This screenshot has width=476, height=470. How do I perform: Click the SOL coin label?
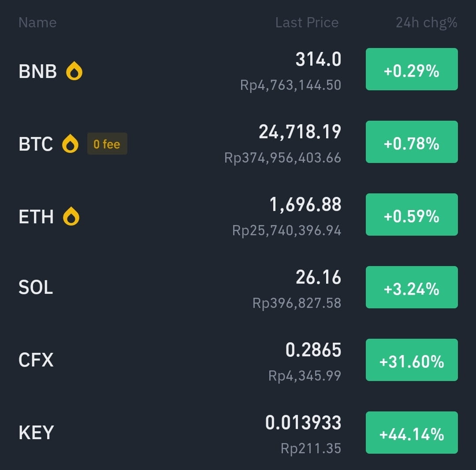tap(35, 287)
